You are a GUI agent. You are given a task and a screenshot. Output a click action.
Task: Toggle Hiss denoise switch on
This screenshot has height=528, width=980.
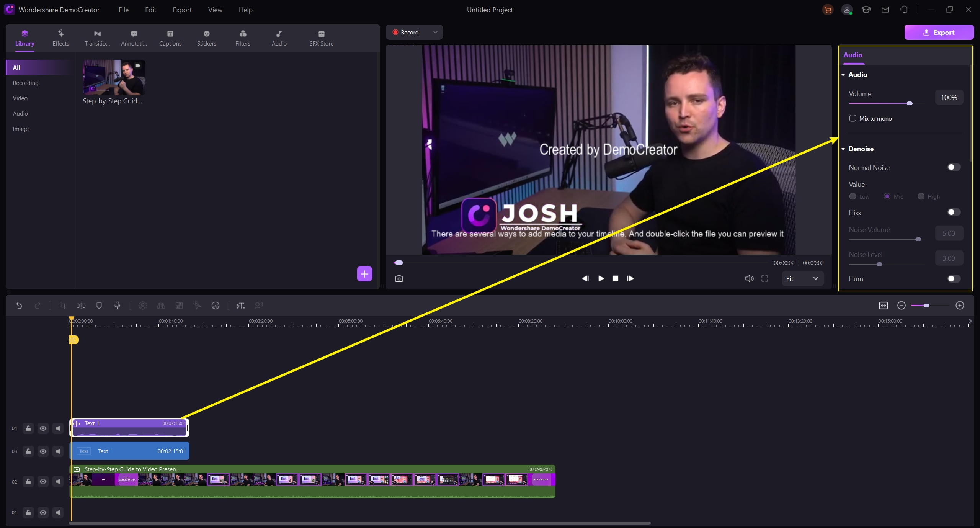953,212
